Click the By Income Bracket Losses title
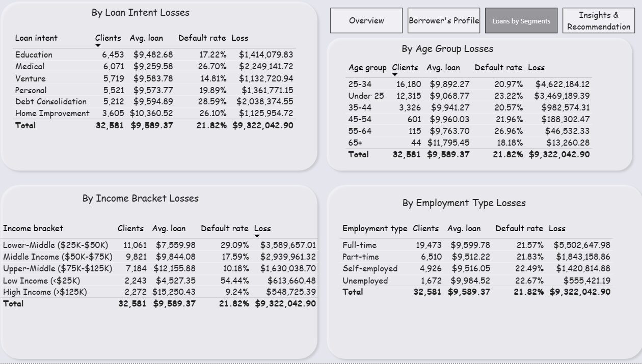Screen dimensions: 642x364 point(141,199)
